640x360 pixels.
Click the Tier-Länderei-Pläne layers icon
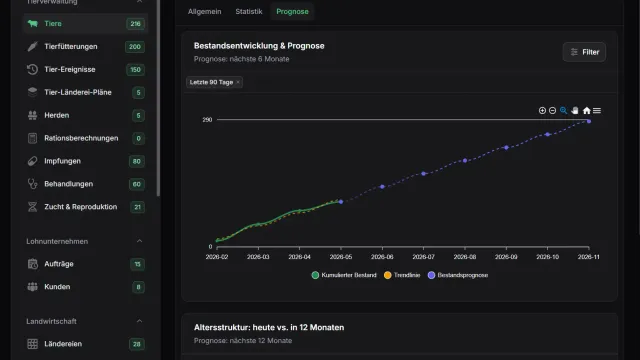(32, 92)
